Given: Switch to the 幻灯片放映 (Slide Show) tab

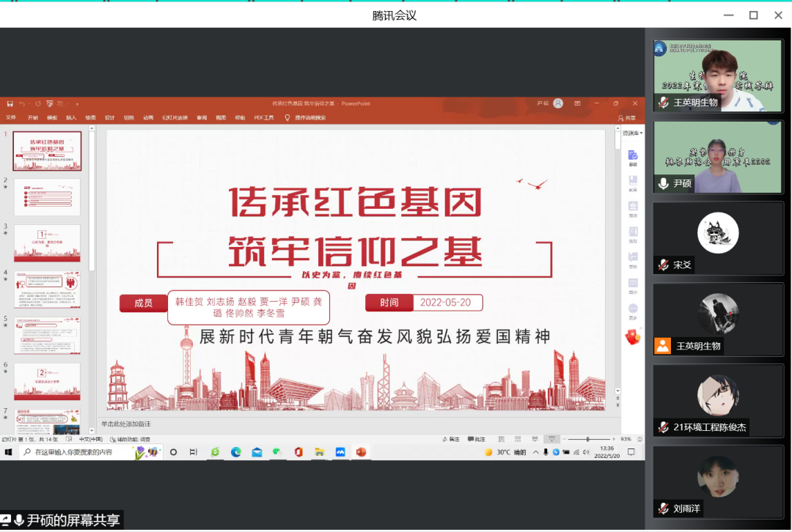Looking at the screenshot, I should pyautogui.click(x=175, y=117).
